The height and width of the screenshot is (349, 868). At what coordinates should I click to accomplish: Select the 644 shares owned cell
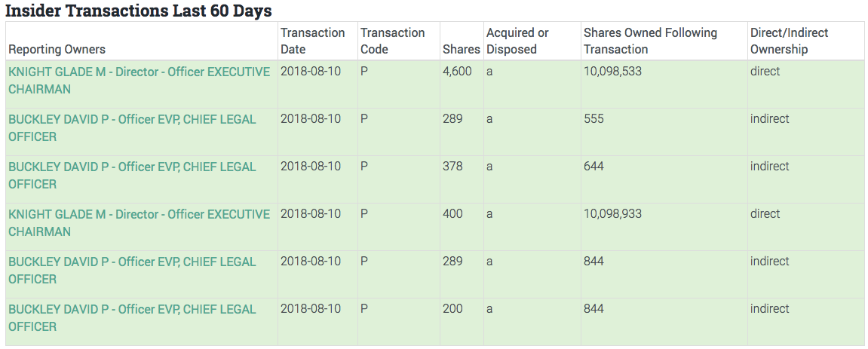point(593,167)
